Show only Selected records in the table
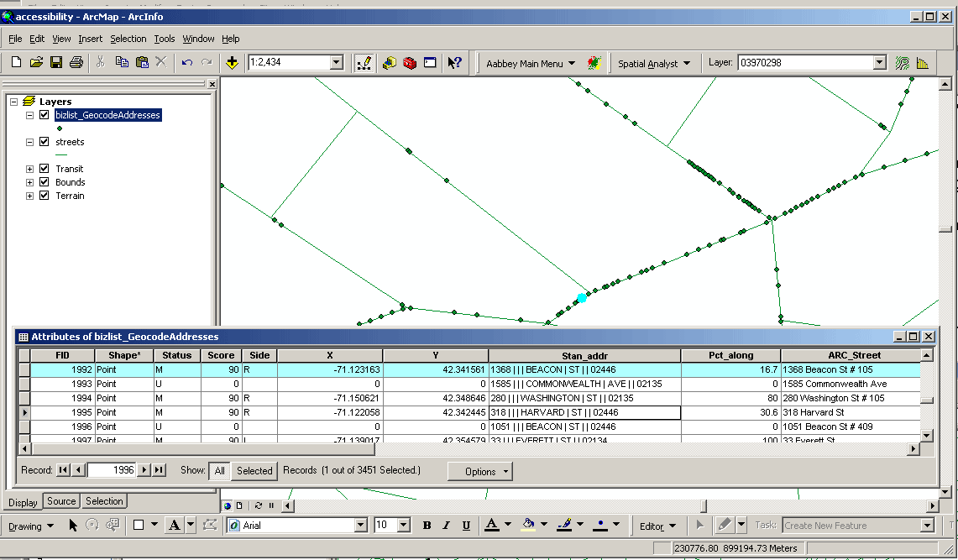The width and height of the screenshot is (958, 560). (254, 471)
